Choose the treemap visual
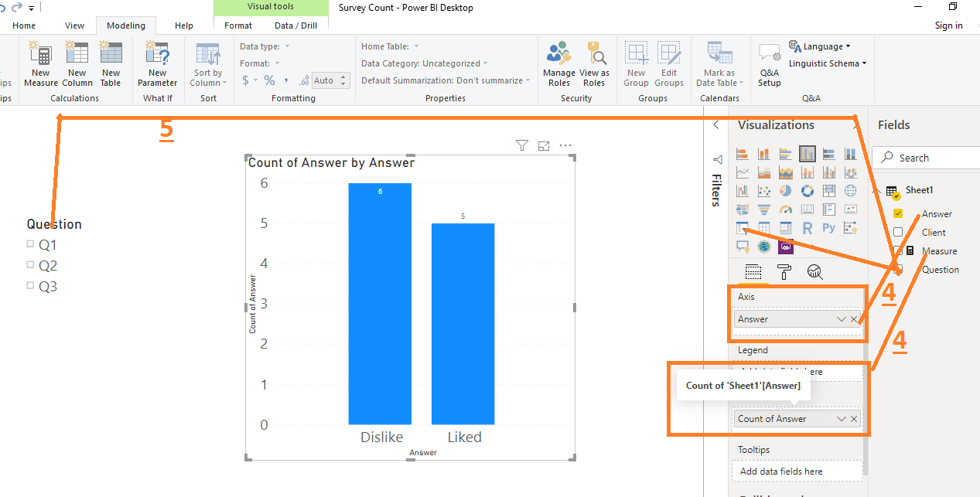980x497 pixels. tap(829, 190)
